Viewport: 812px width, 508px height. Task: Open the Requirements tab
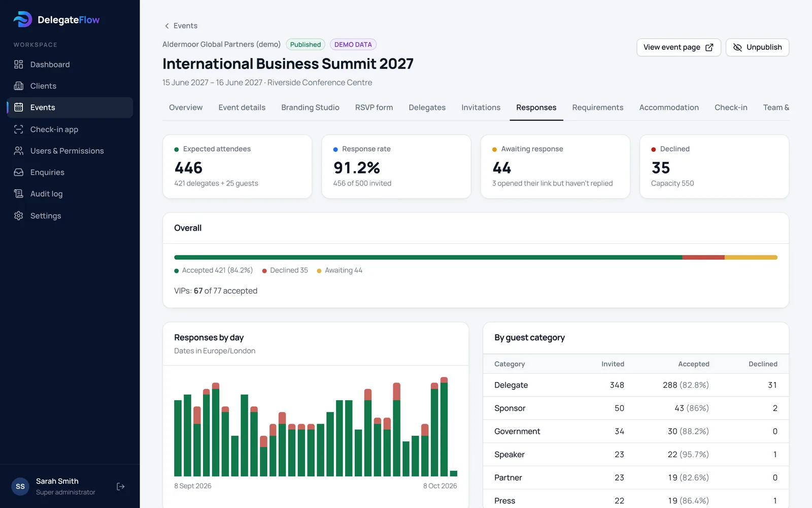point(598,108)
